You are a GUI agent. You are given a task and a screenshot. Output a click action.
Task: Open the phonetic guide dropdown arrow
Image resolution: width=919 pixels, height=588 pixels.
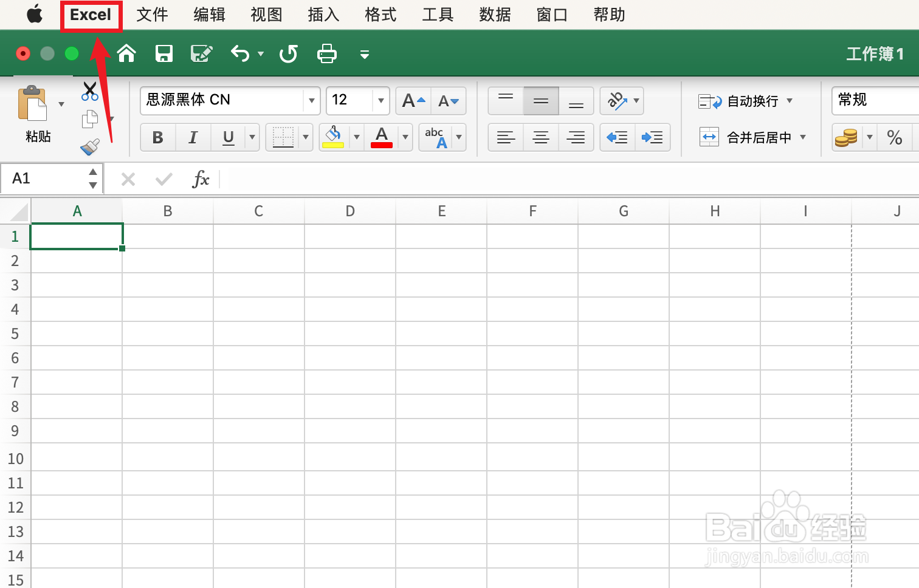click(x=459, y=137)
